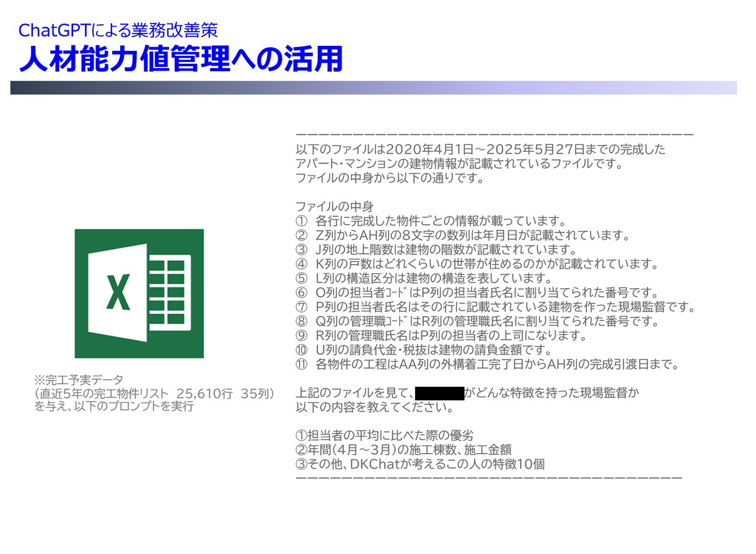Click item ④ about K列の戸数

point(477,264)
